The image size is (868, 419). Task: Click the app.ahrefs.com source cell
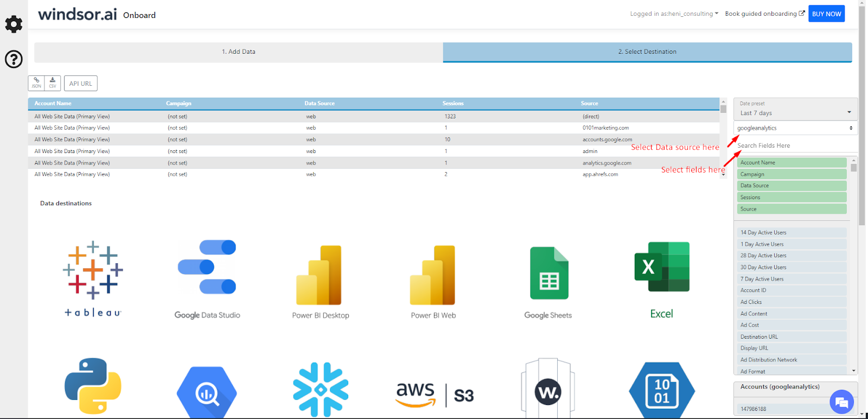[x=601, y=174]
